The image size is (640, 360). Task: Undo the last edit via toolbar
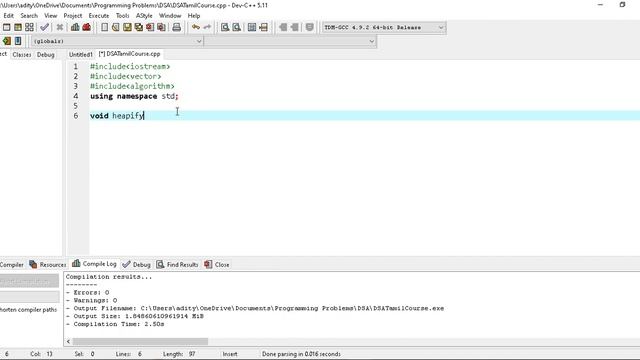(x=196, y=27)
